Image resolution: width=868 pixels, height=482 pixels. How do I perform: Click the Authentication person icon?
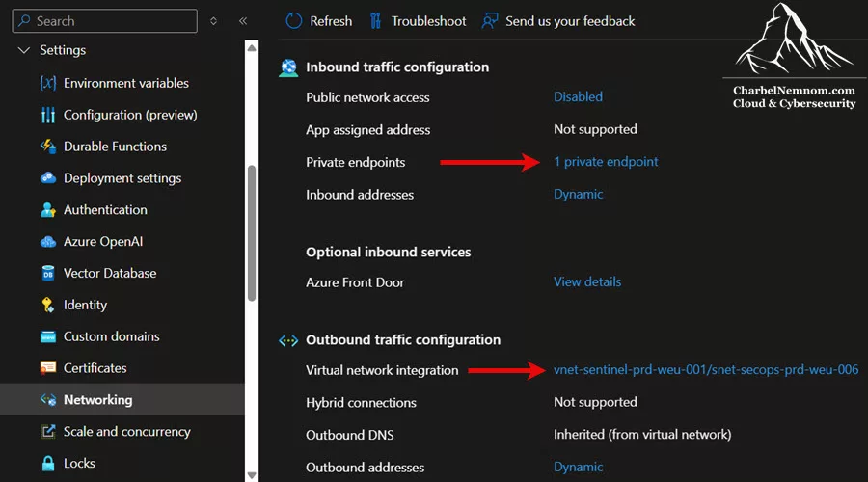[48, 210]
